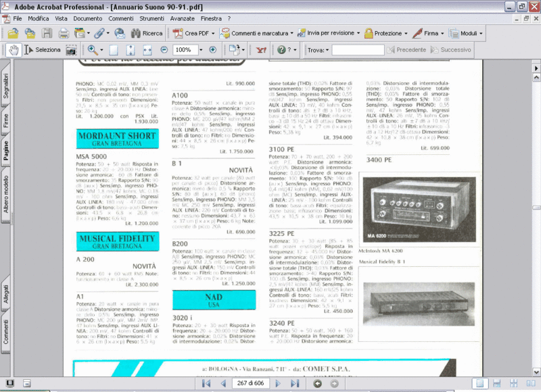The image size is (541, 392).
Task: Open the Modifica menu
Action: point(39,19)
